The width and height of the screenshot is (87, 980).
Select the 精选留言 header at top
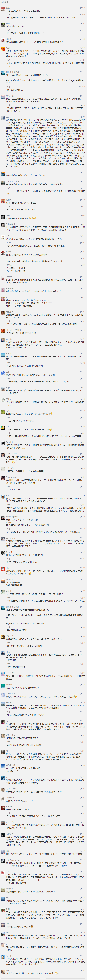[x=5, y=1]
